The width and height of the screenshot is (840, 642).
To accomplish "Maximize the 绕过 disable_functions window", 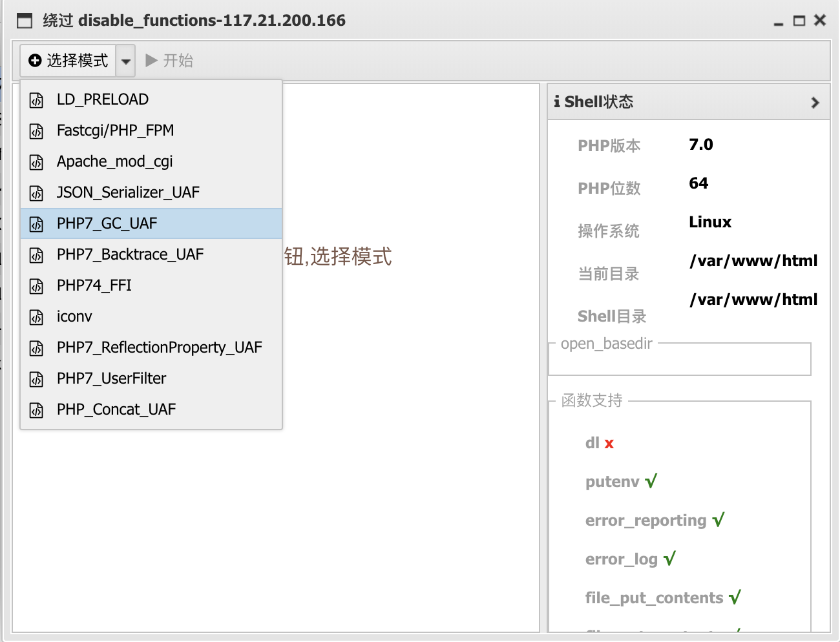I will pyautogui.click(x=799, y=21).
